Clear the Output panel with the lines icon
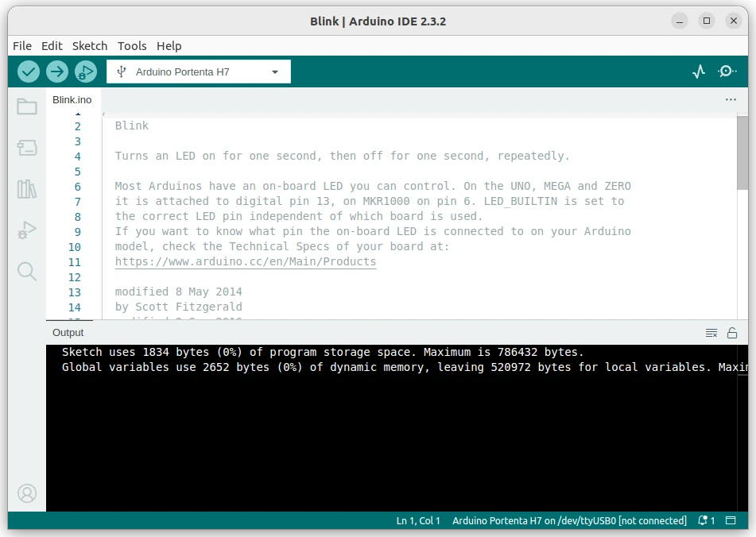The width and height of the screenshot is (756, 537). (711, 333)
